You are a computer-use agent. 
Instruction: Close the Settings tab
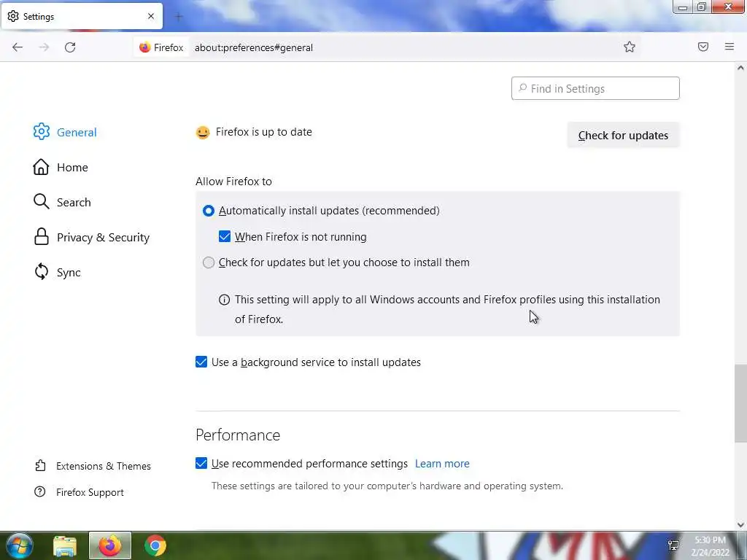(151, 16)
